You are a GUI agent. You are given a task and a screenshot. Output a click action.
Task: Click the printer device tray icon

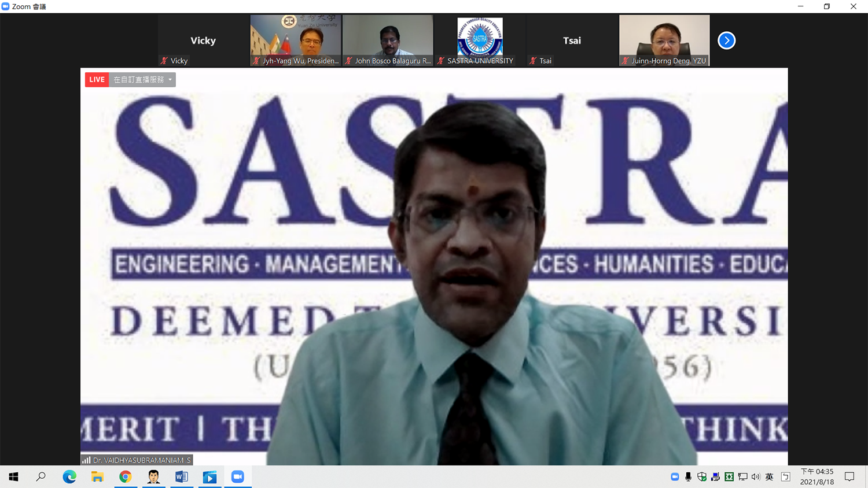click(716, 477)
